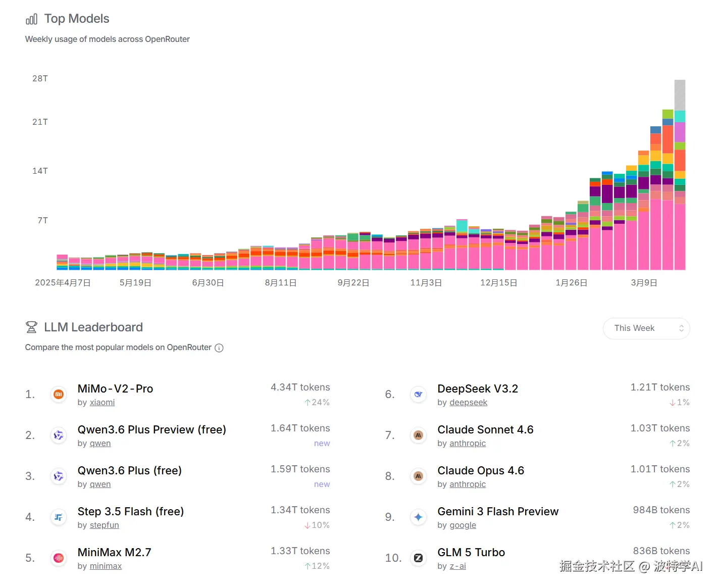Click the 11月3日 x-axis date label
Image resolution: width=718 pixels, height=588 pixels.
pos(426,283)
